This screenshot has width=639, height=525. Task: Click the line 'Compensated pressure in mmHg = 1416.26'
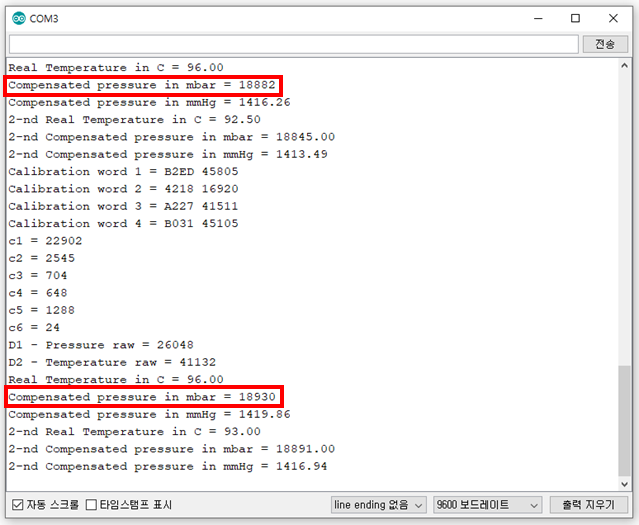(x=149, y=102)
